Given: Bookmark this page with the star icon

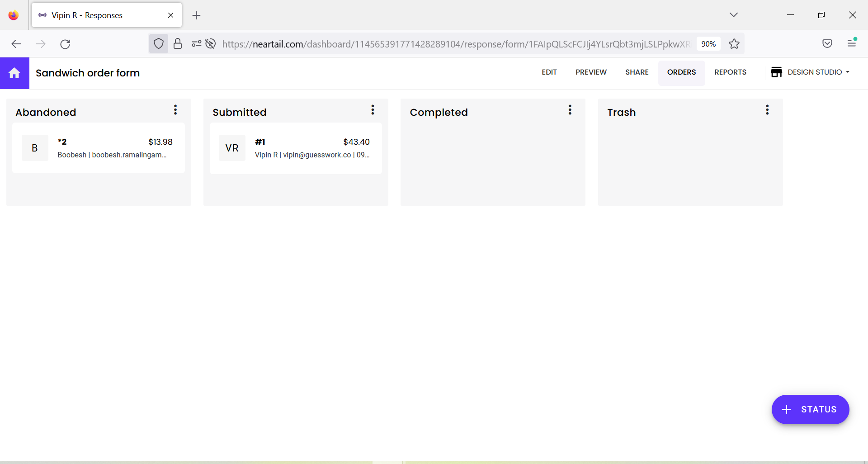Looking at the screenshot, I should pos(734,43).
